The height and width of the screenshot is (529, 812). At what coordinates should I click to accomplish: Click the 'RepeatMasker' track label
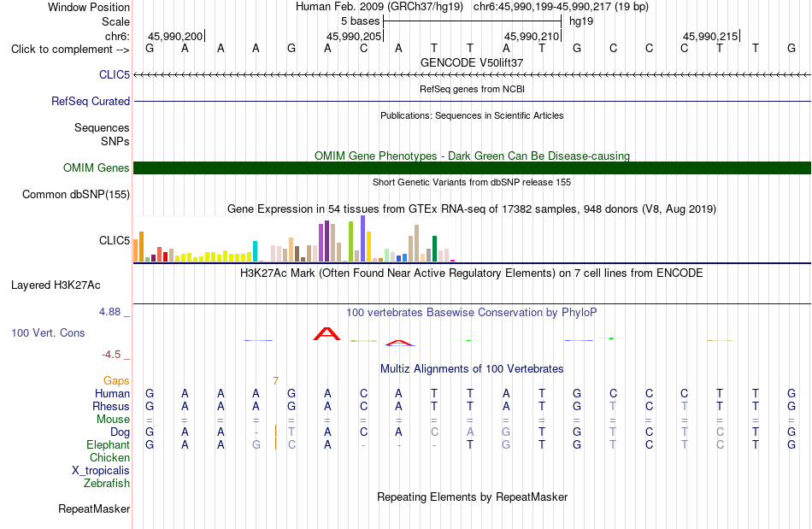[94, 508]
